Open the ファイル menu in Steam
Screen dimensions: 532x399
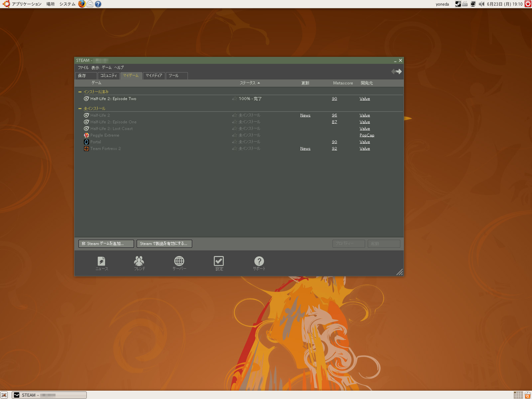[x=83, y=67]
